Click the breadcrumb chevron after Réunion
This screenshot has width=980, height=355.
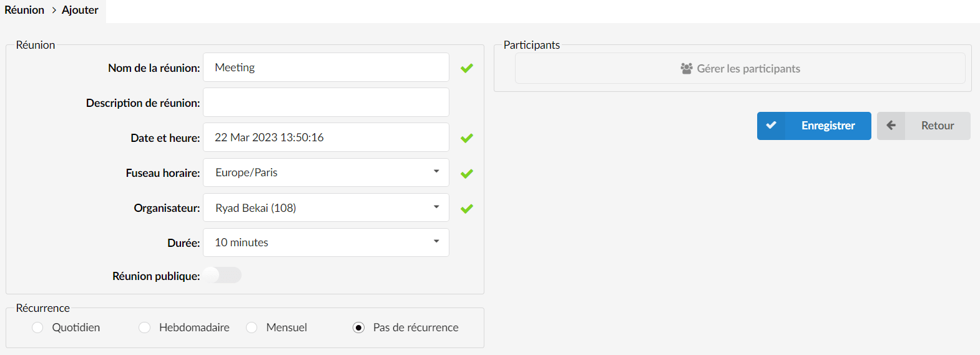tap(54, 10)
